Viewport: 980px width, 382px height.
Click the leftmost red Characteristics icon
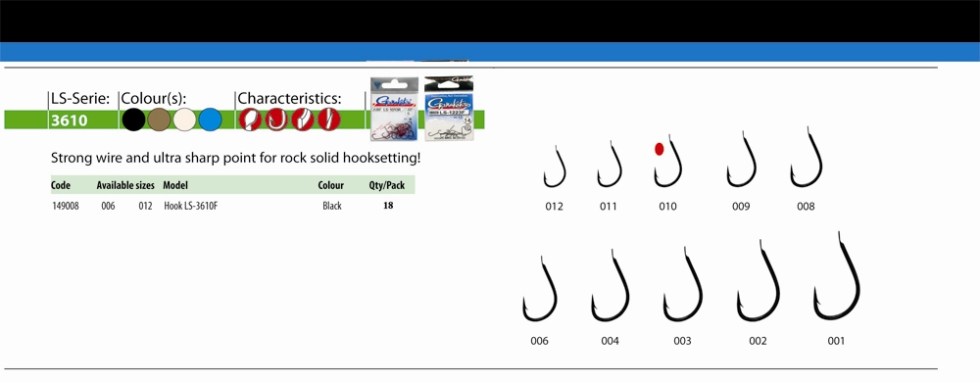click(x=250, y=119)
